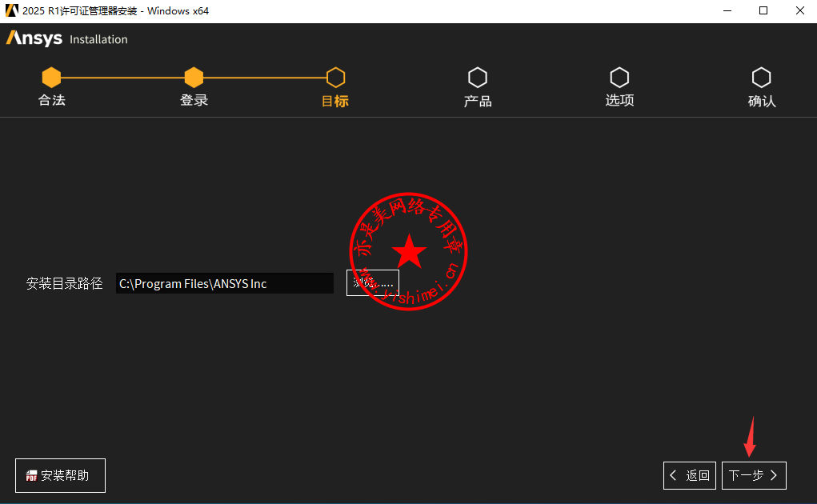Viewport: 817px width, 504px height.
Task: Click the 产品 step label
Action: (478, 101)
